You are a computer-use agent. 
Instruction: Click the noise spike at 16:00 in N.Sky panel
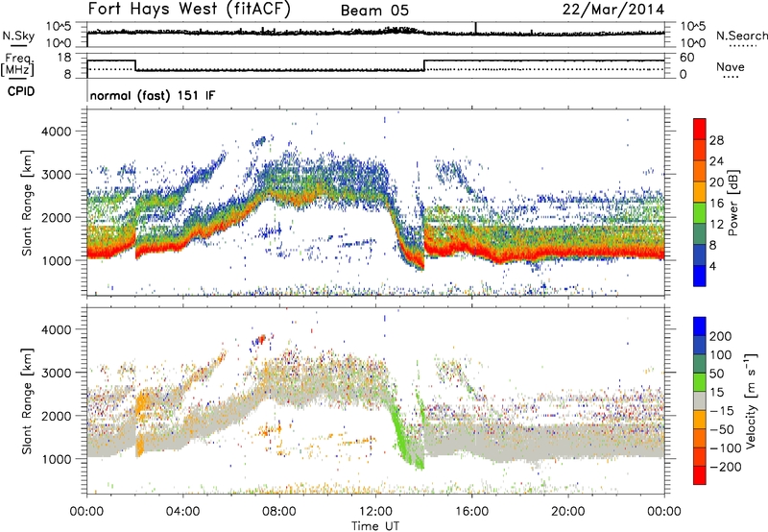(x=475, y=28)
